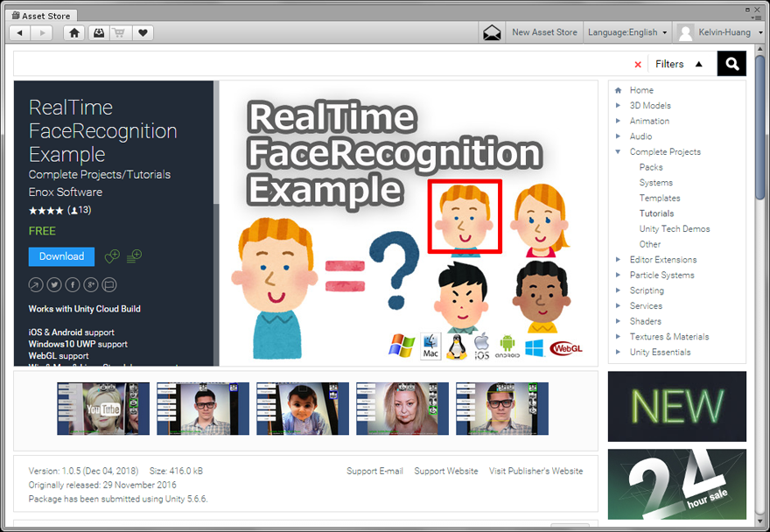This screenshot has height=532, width=770.
Task: Open the download manager icon in toolbar
Action: point(99,33)
